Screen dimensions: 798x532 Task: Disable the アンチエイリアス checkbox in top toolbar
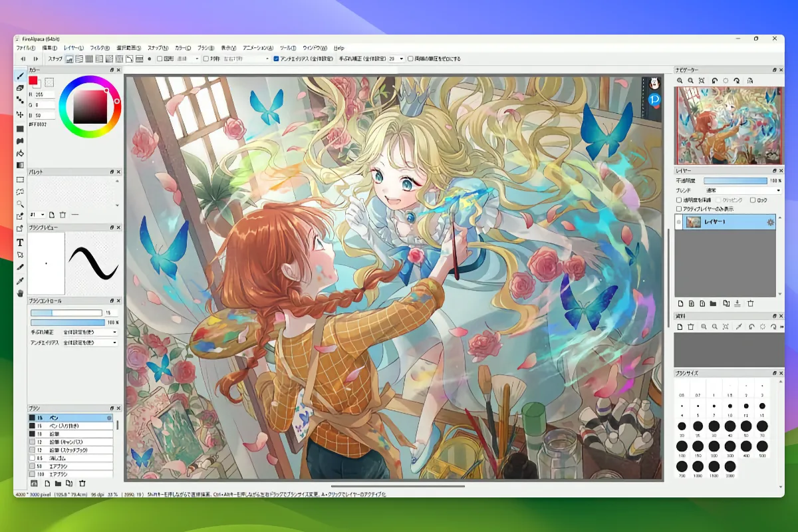277,59
